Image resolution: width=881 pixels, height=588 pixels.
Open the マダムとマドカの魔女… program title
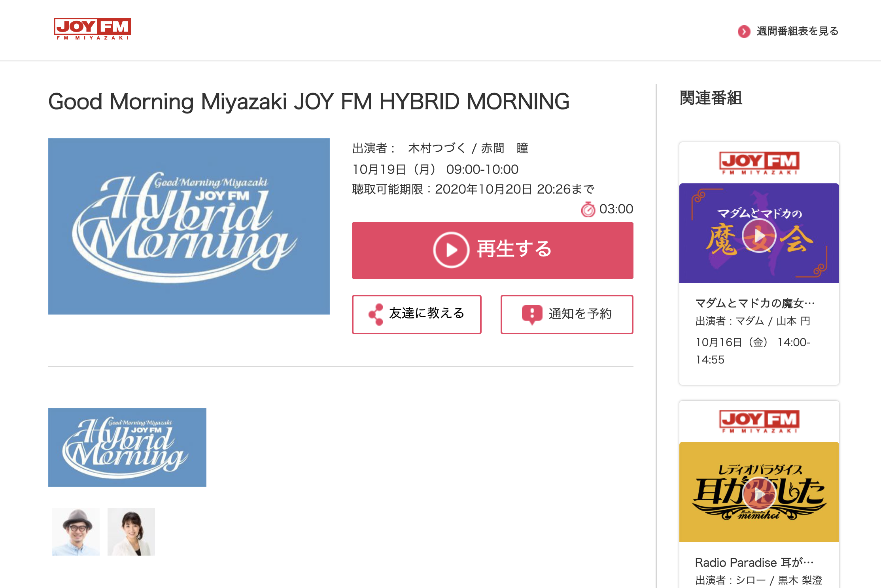(755, 303)
